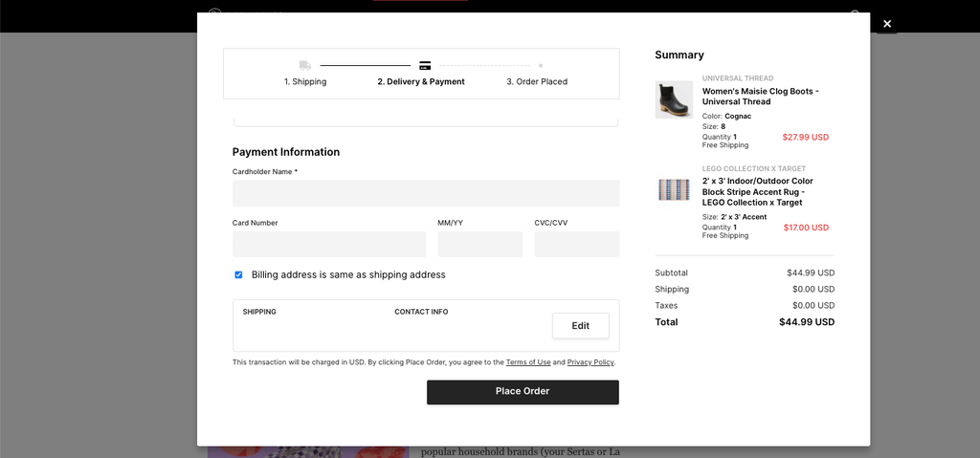Click the Order Placed step dot
Screen dimensions: 980x458
click(x=540, y=65)
